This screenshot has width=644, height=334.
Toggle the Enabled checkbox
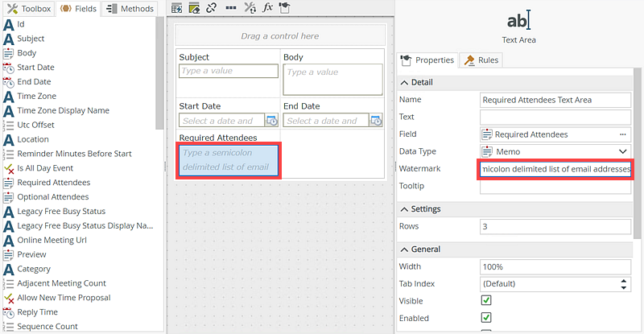[485, 318]
